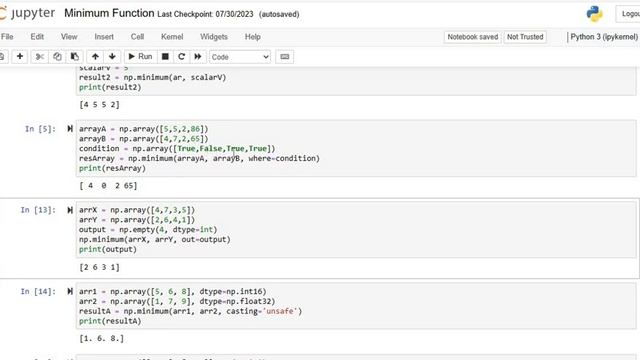640x360 pixels.
Task: Rename notebook title Minimum Function
Action: [109, 13]
